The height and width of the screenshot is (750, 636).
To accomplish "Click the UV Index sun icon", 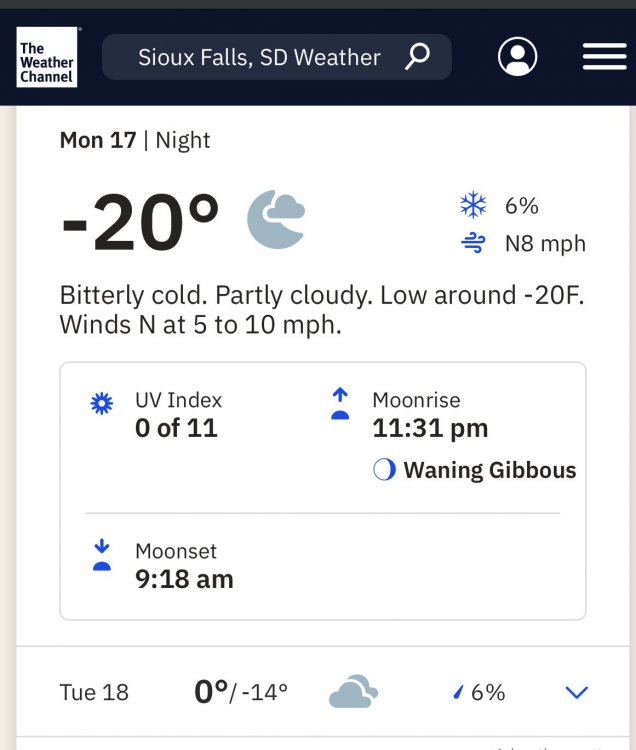I will [102, 405].
